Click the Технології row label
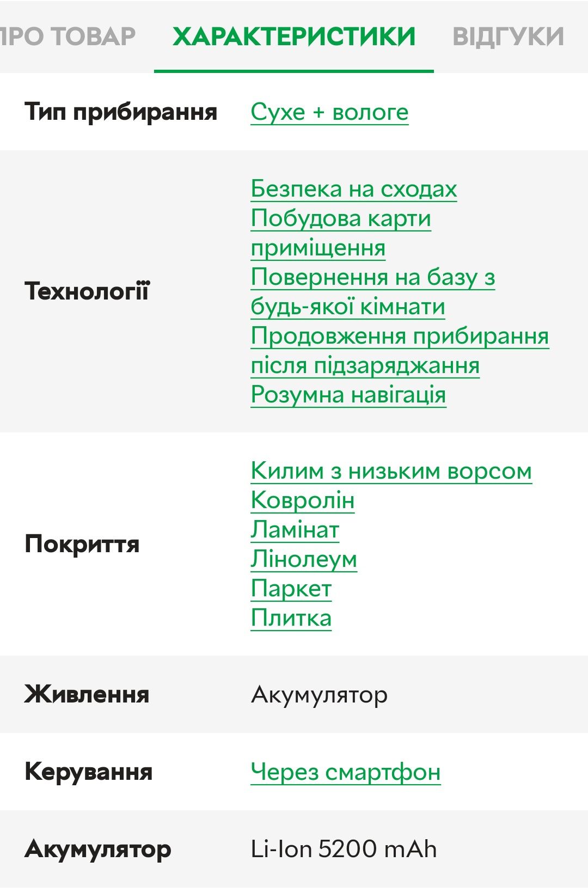The image size is (588, 892). 87,291
